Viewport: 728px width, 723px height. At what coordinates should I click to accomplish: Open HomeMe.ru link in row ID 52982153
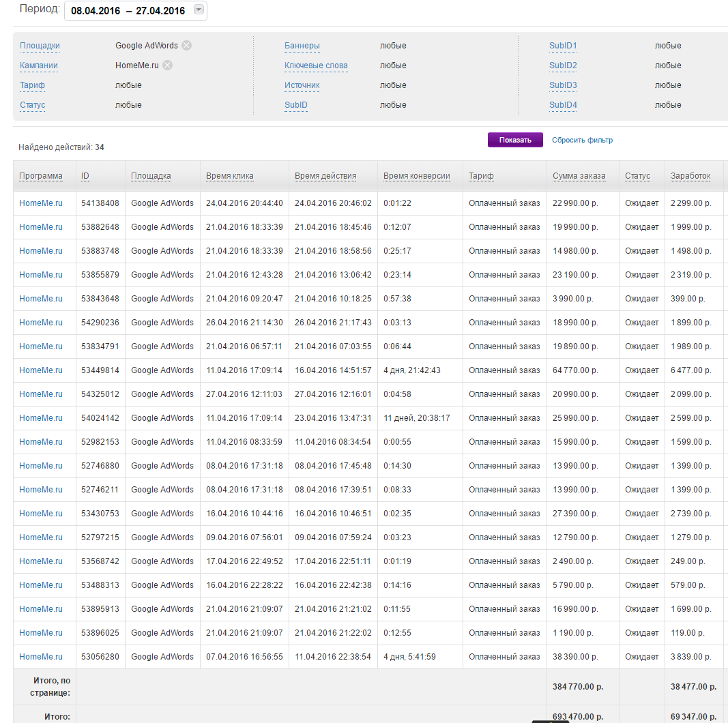click(41, 442)
